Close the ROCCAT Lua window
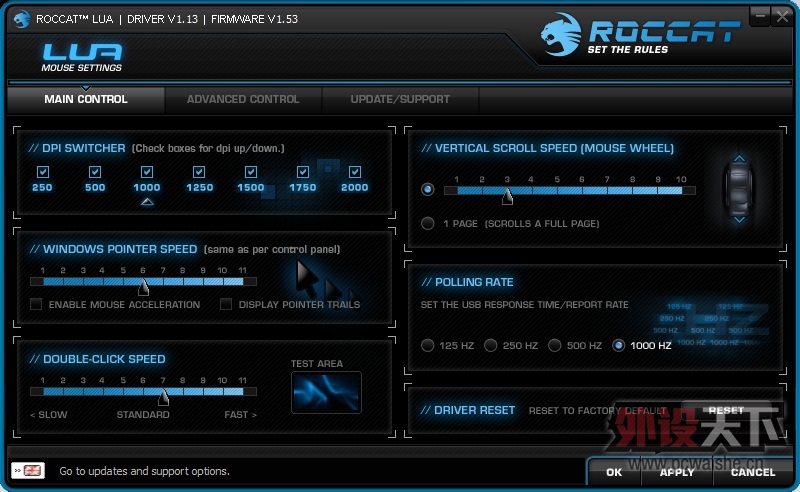800x492 pixels. point(782,16)
